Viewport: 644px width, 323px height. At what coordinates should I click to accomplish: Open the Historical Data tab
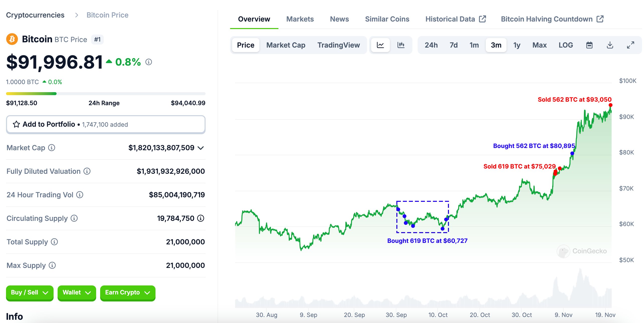456,19
